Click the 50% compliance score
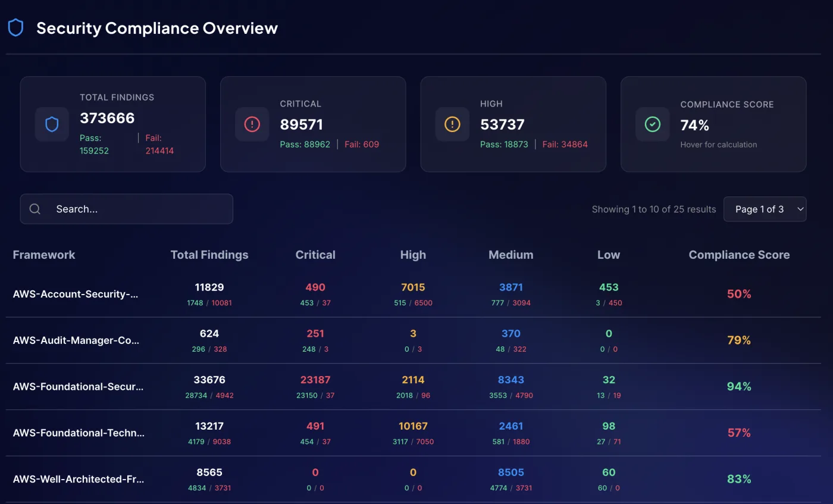Screen dimensions: 833x504 click(x=739, y=294)
